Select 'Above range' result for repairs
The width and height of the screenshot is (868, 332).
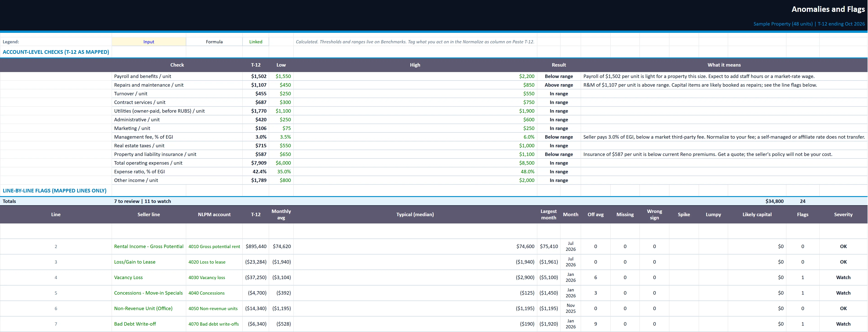559,85
